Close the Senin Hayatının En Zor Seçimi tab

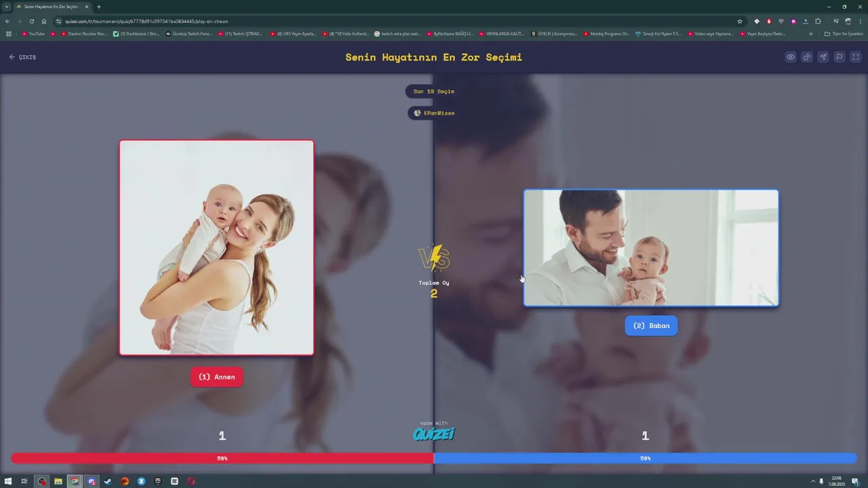coord(87,7)
